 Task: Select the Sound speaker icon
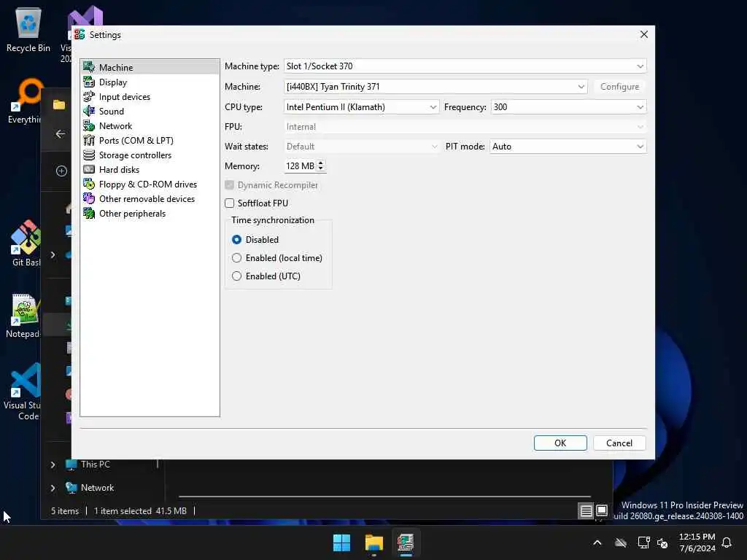pos(89,111)
